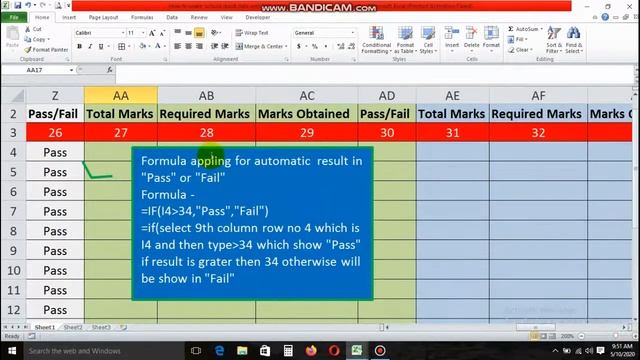The height and width of the screenshot is (360, 640).
Task: Open Sort & Filter
Action: [x=554, y=40]
